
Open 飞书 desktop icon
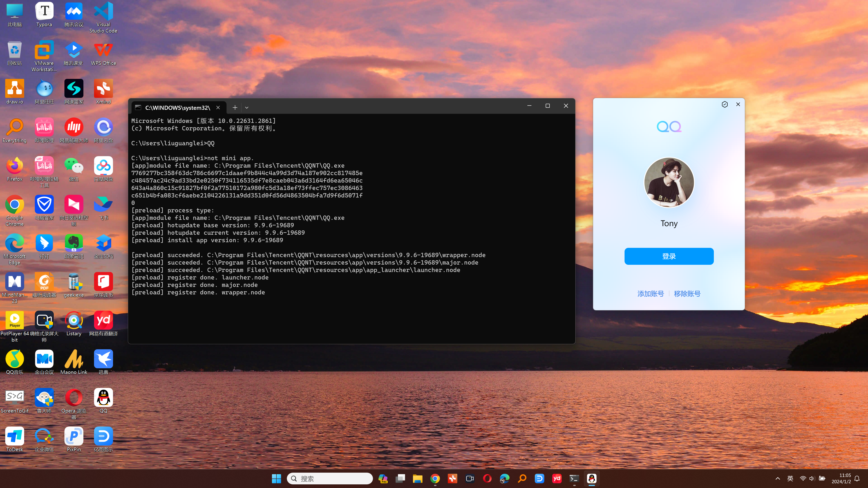click(104, 208)
